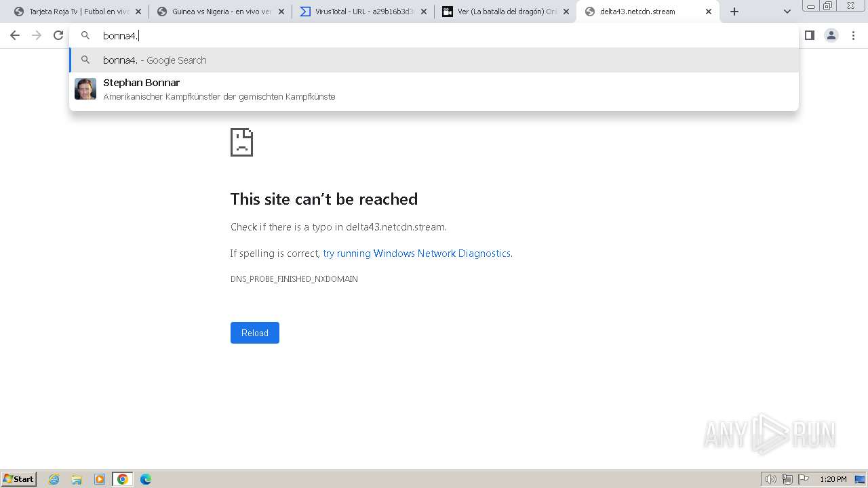Close the Tarjeta Roja Tv tab
This screenshot has height=488, width=868.
pos(139,12)
